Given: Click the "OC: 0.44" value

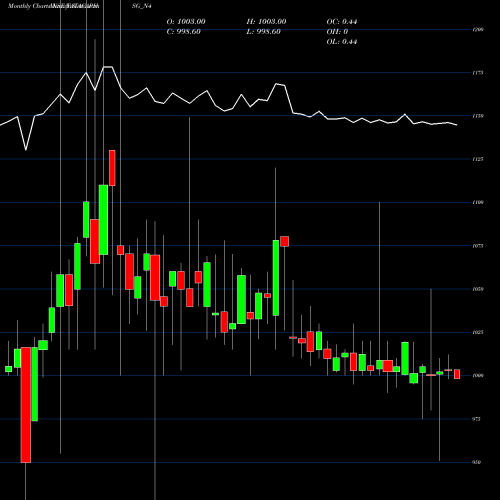Looking at the screenshot, I should [342, 22].
